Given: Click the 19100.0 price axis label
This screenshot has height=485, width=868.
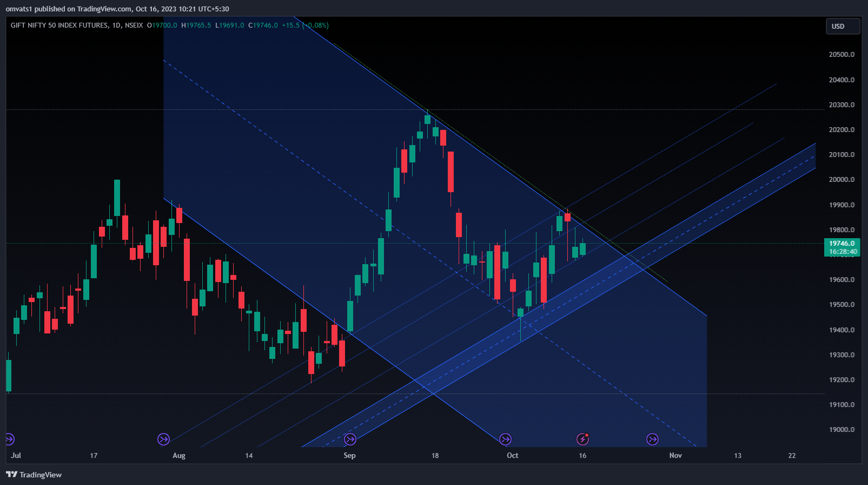Looking at the screenshot, I should tap(842, 405).
